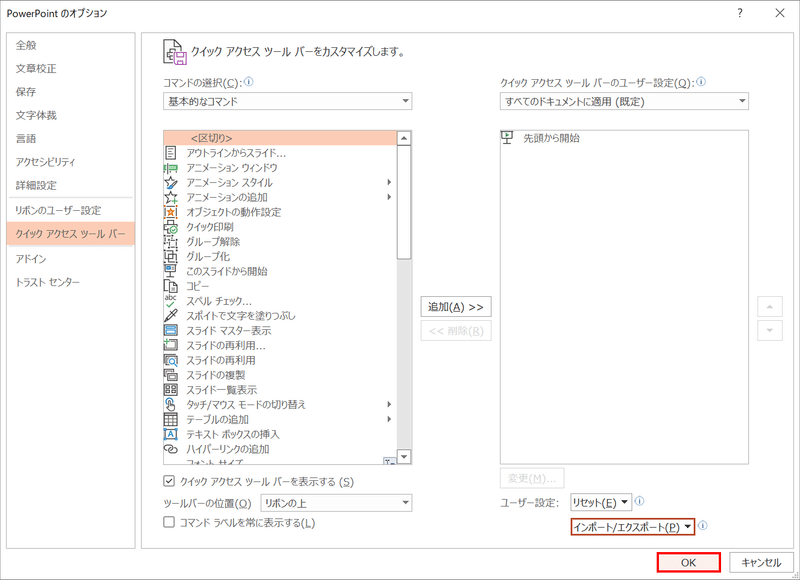Click the アニメーション ウィンドウ icon
The image size is (800, 580).
(171, 167)
